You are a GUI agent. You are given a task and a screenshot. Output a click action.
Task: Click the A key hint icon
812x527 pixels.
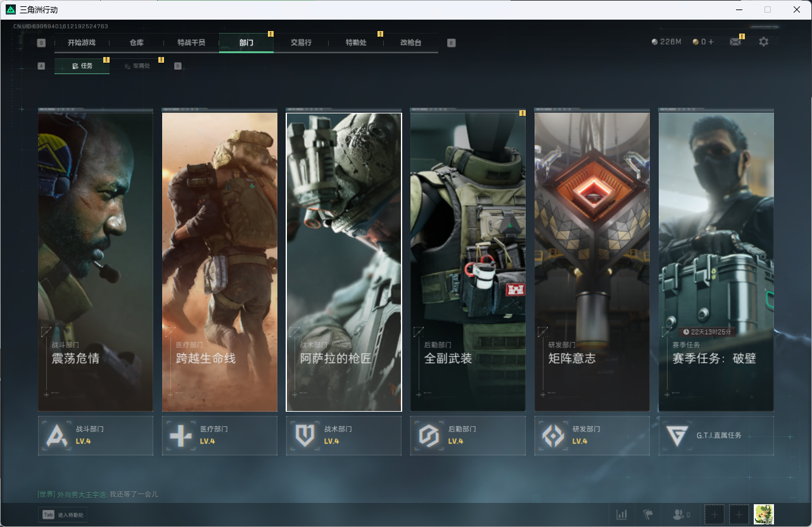[41, 66]
